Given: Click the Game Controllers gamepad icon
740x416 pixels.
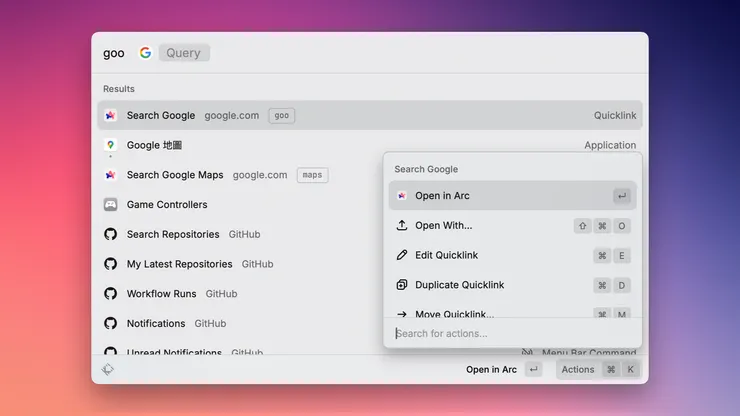Looking at the screenshot, I should (110, 204).
